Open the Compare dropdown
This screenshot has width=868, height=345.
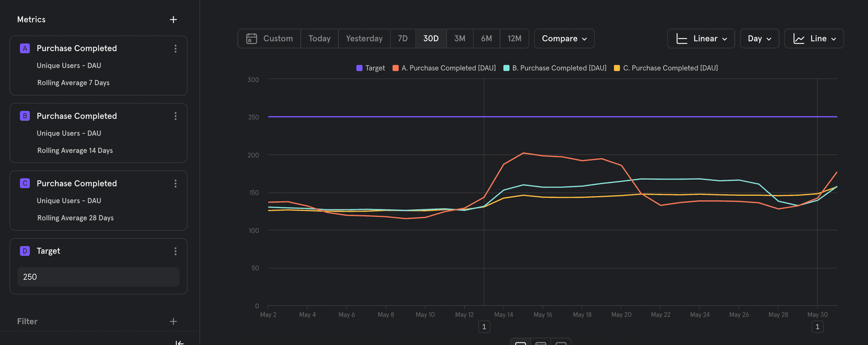pos(564,39)
